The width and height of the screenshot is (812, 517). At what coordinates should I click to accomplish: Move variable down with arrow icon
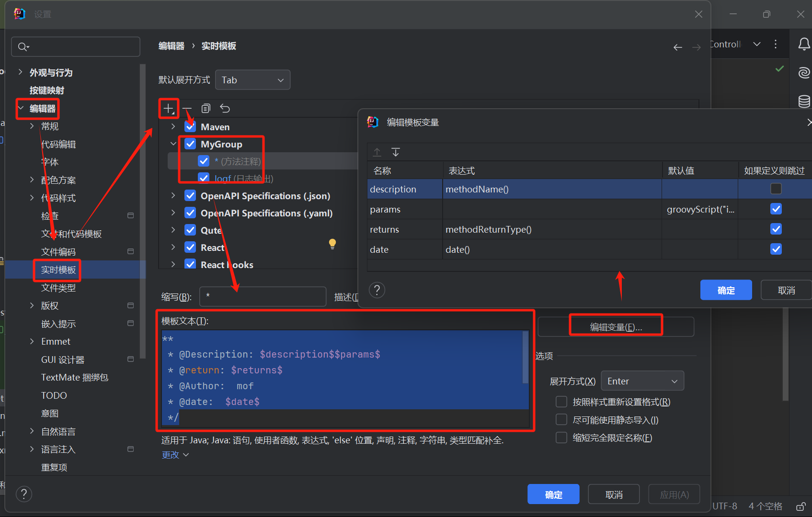click(x=396, y=152)
